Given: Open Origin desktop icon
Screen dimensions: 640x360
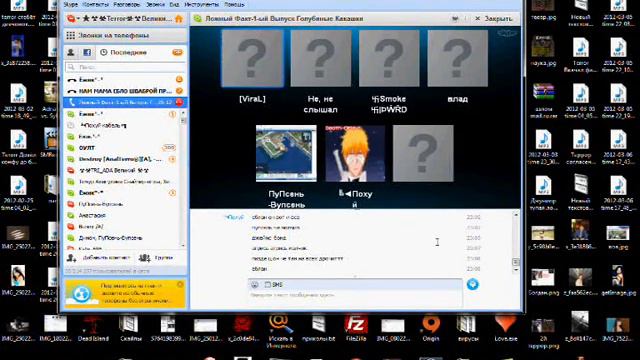Looking at the screenshot, I should [x=431, y=328].
